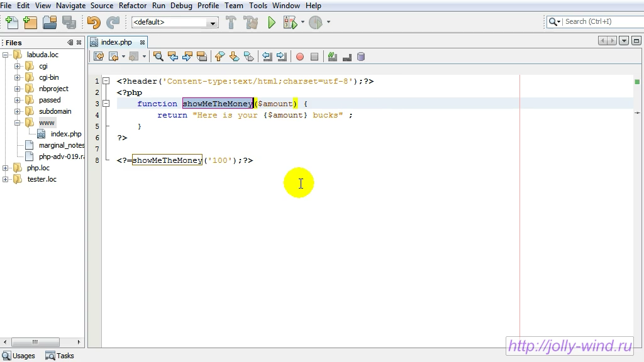Click Shift Line Right icon
Viewport: 644px width, 362px height.
pyautogui.click(x=282, y=57)
